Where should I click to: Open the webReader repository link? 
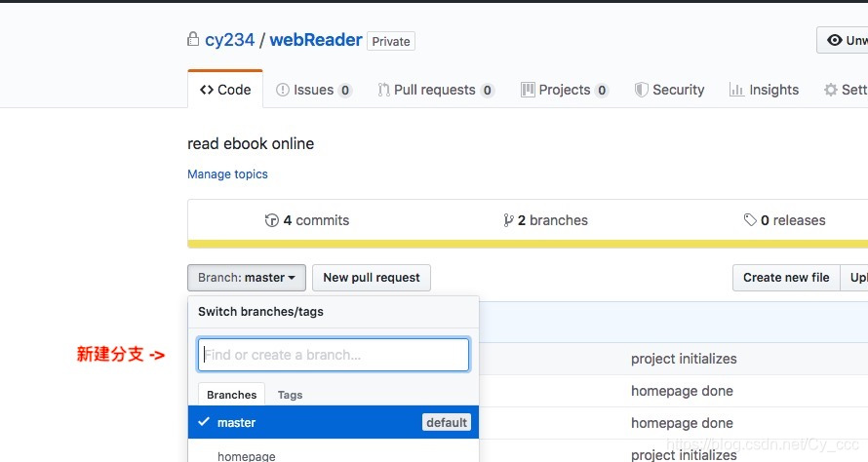[x=316, y=40]
